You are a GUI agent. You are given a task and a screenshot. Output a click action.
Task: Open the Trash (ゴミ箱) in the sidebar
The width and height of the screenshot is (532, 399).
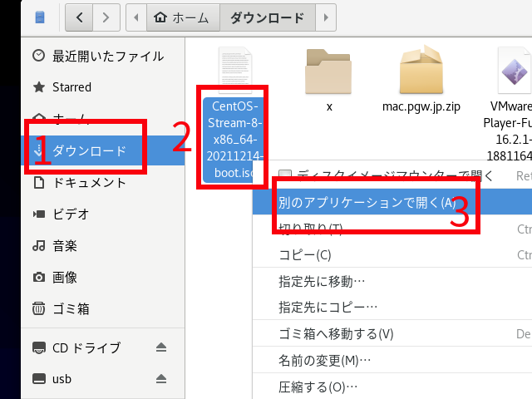[x=71, y=309]
